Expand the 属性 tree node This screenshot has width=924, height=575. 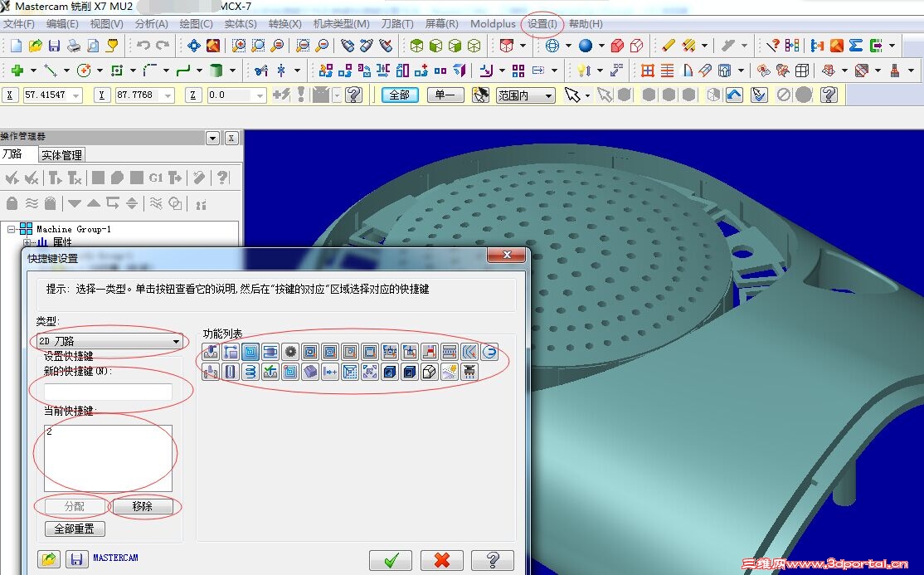(27, 241)
